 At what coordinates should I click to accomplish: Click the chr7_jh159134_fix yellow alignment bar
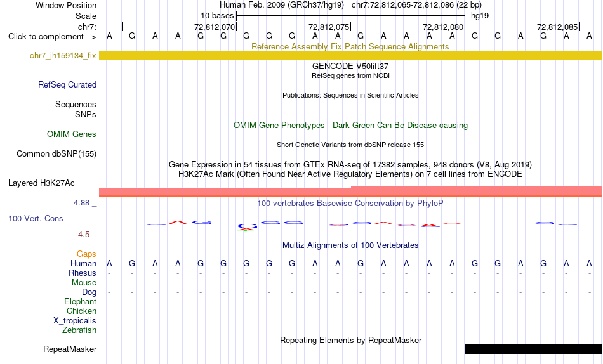[351, 55]
